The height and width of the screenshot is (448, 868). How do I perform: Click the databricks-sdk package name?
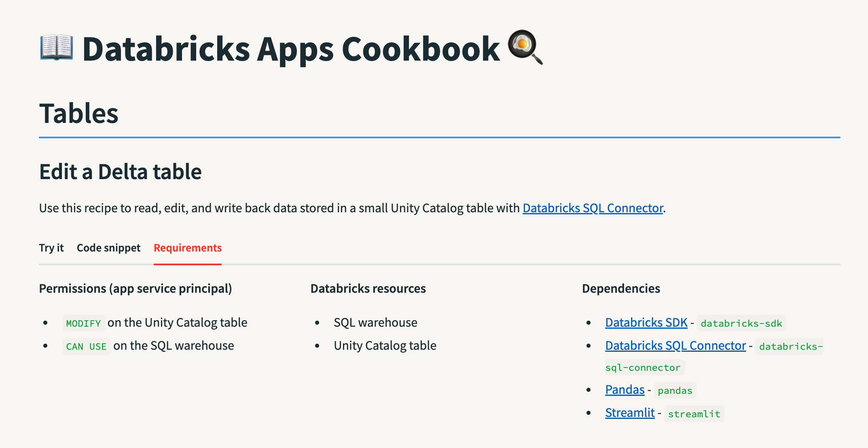tap(741, 323)
